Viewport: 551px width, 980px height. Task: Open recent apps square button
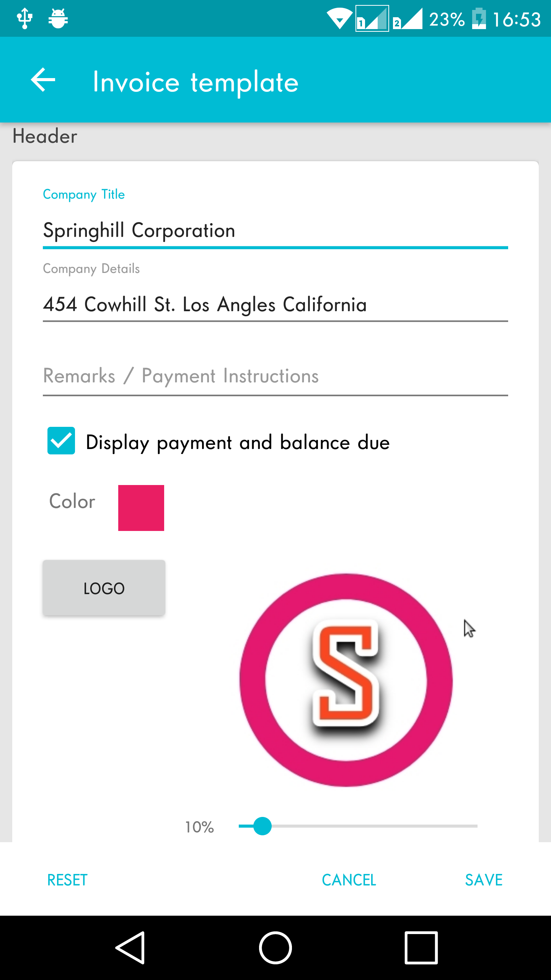click(x=421, y=948)
